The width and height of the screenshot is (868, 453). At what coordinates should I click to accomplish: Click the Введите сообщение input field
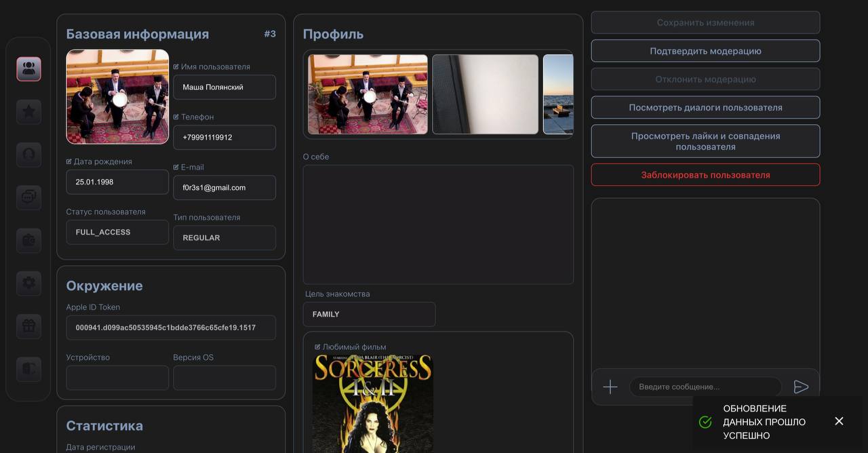705,387
